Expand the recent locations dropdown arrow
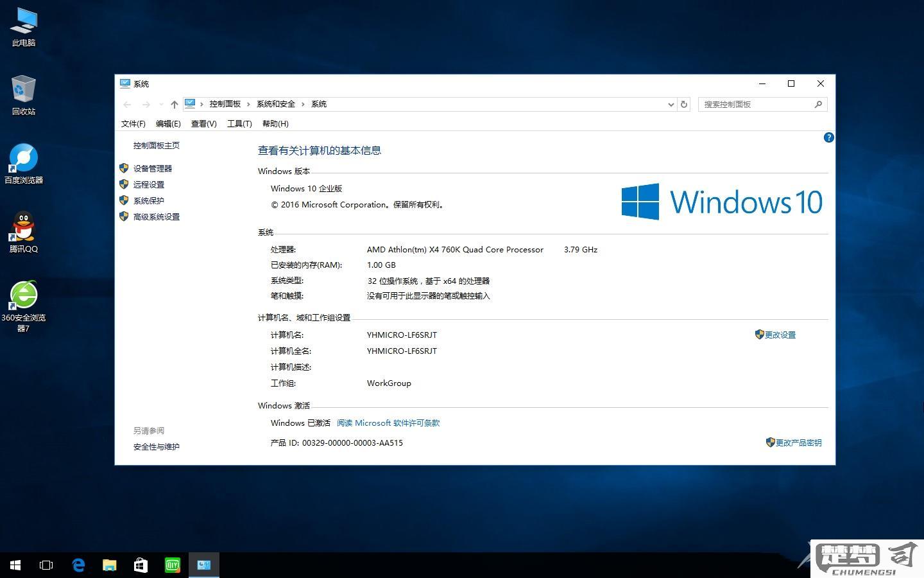924x578 pixels. pyautogui.click(x=161, y=104)
